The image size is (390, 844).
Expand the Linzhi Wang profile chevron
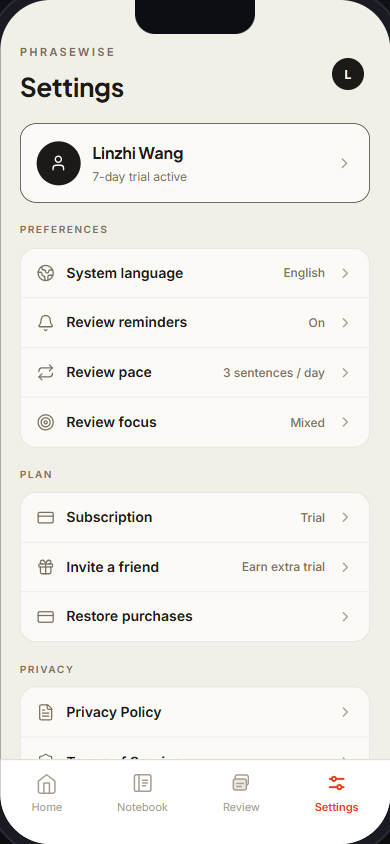coord(345,163)
